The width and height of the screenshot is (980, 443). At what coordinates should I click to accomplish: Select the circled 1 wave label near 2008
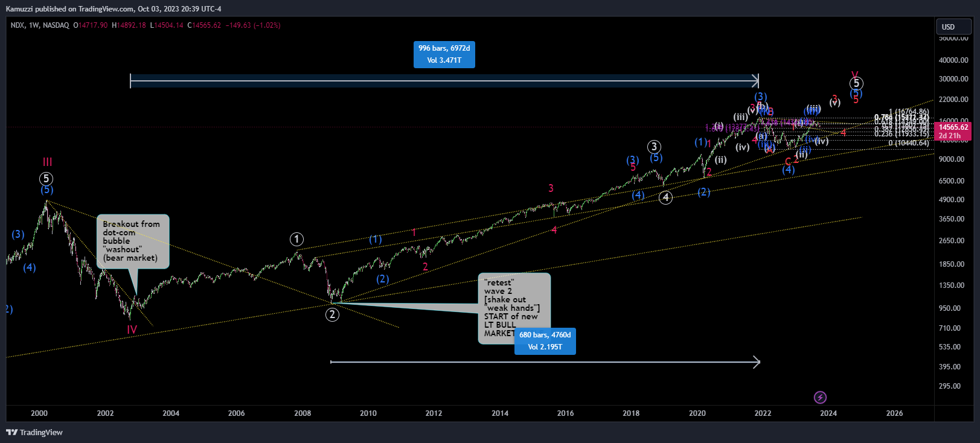coord(296,240)
